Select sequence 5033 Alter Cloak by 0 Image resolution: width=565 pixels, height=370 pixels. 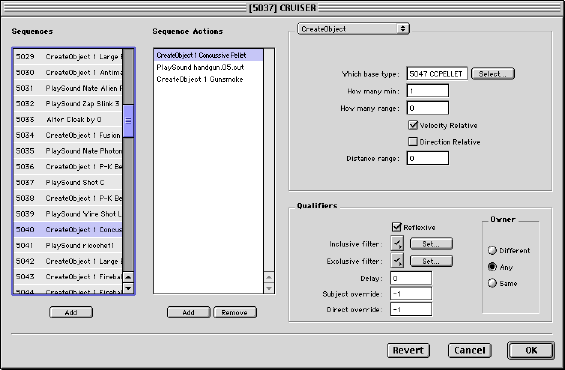68,119
